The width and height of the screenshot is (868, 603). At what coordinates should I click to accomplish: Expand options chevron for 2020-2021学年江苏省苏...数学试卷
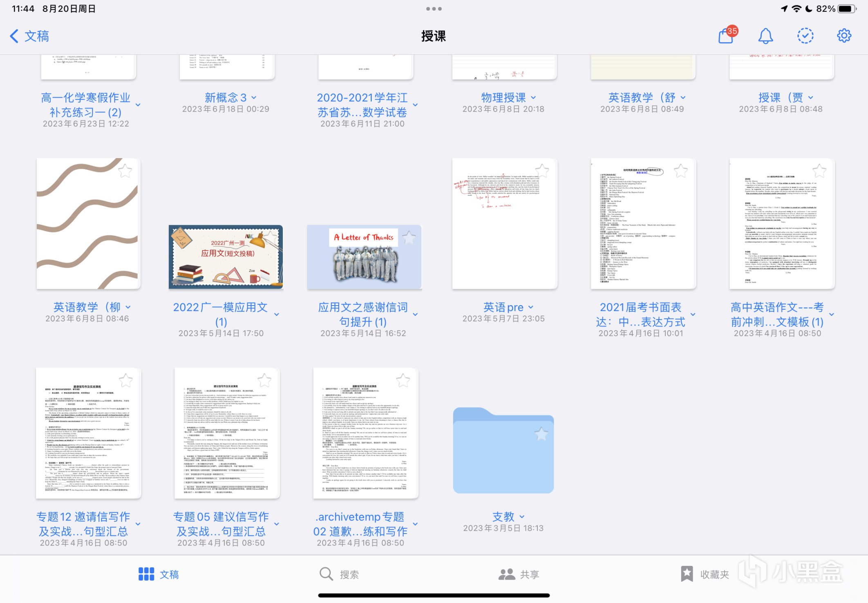pyautogui.click(x=415, y=105)
